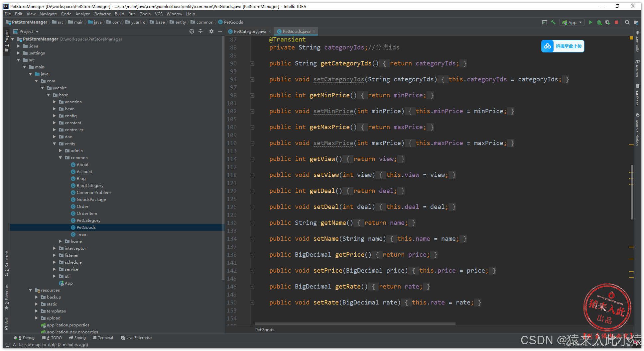Expand the controller package

point(55,130)
